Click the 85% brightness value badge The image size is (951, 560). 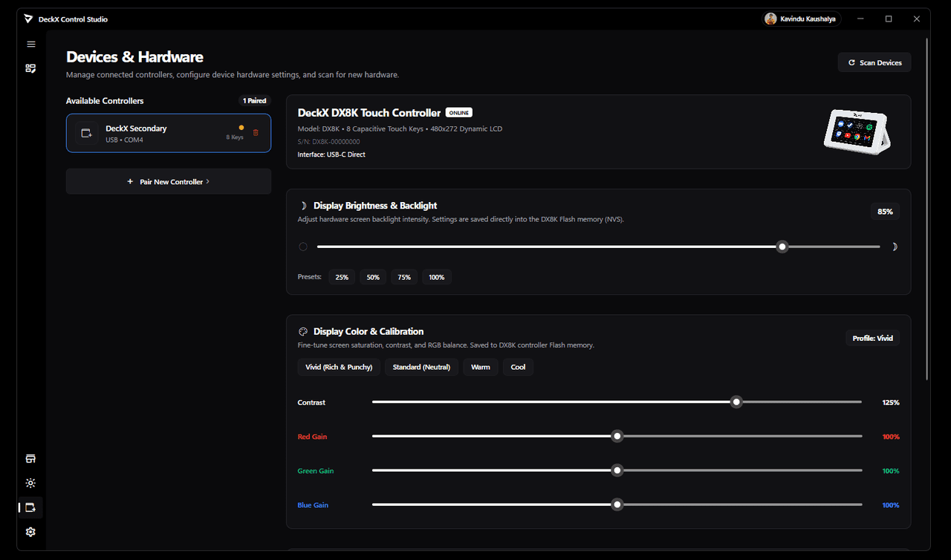click(x=885, y=212)
